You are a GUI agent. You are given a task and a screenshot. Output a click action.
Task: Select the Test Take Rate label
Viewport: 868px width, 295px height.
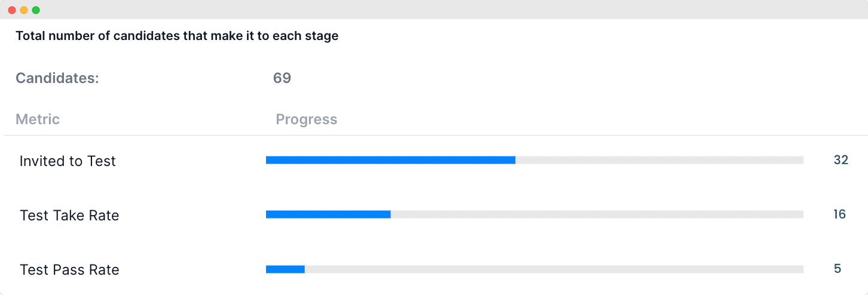[69, 216]
